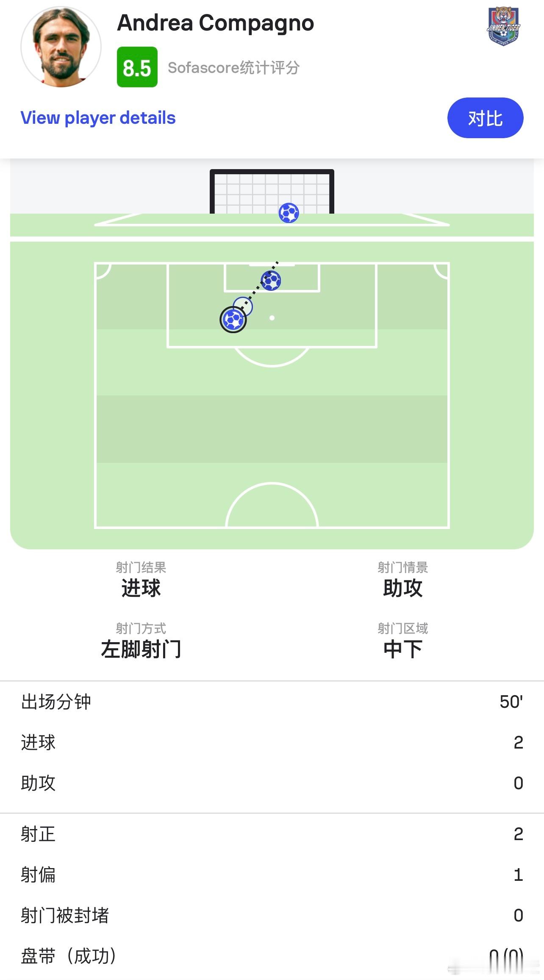This screenshot has width=544, height=980.
Task: Tap the blue 对比 compare button
Action: click(486, 118)
